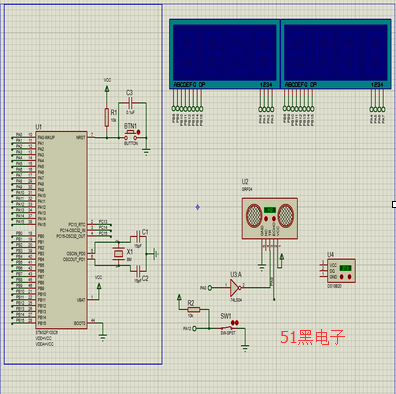Click the ground symbol below SW1
The height and width of the screenshot is (394, 396).
tap(245, 349)
